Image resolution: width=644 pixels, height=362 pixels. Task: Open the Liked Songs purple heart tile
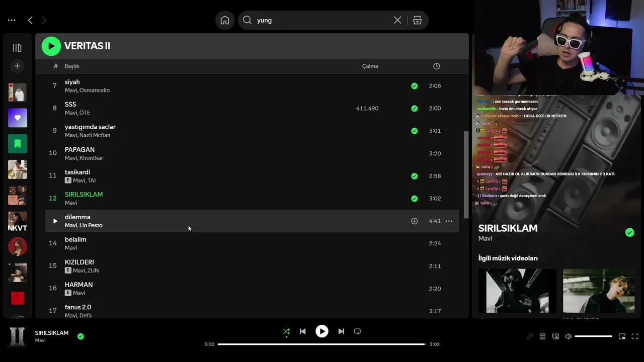(x=18, y=118)
